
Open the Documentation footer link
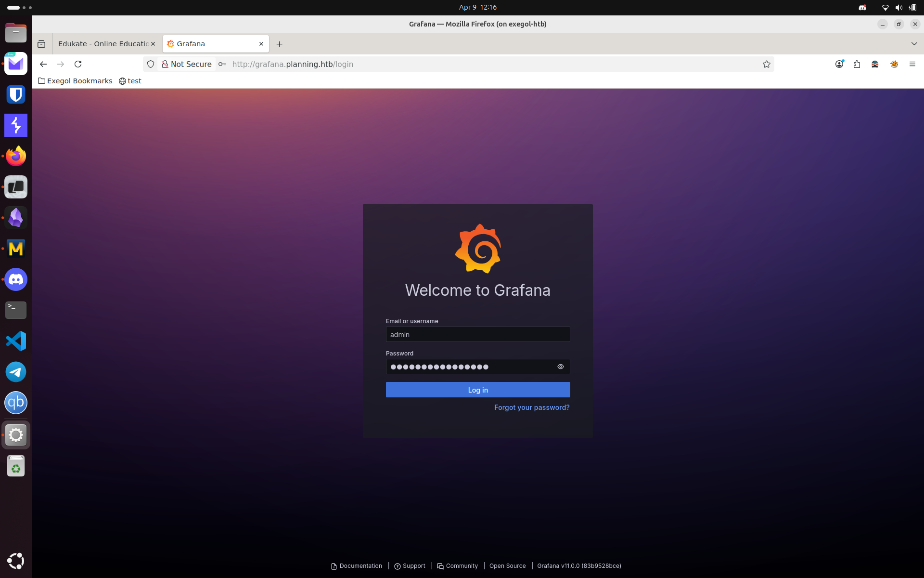coord(360,566)
